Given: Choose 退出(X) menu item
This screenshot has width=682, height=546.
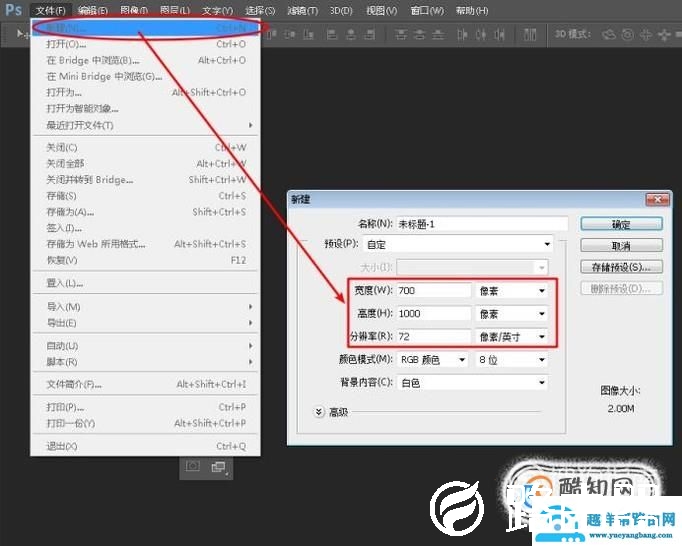Looking at the screenshot, I should pos(145,446).
